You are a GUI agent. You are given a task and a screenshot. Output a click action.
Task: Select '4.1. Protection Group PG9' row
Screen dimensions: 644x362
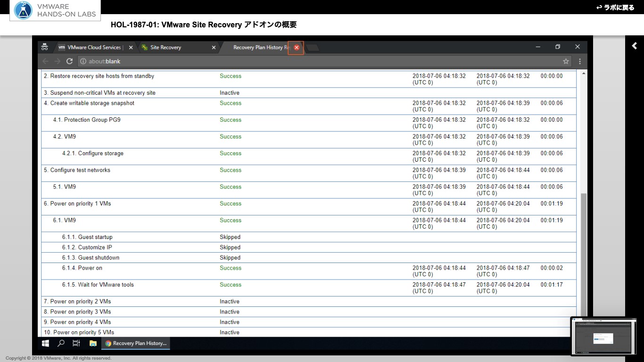click(309, 123)
